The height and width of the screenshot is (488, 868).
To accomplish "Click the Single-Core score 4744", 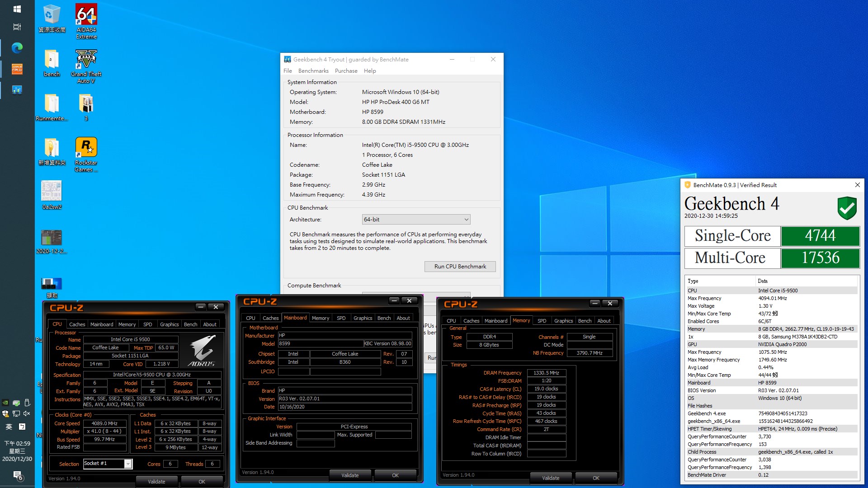I will (820, 236).
